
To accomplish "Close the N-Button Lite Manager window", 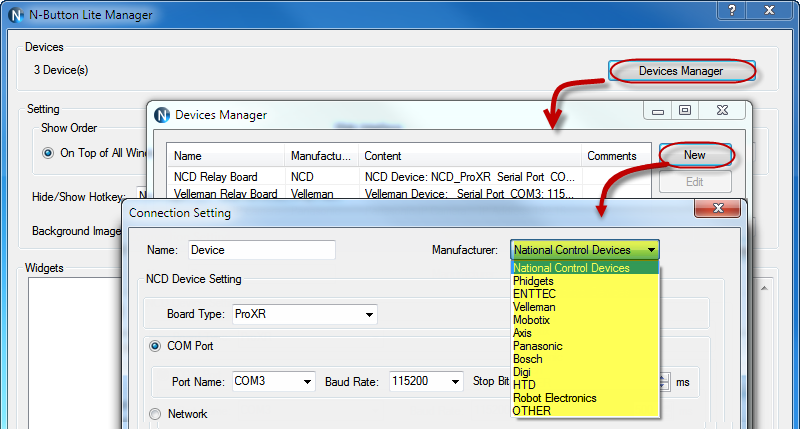I will click(770, 10).
